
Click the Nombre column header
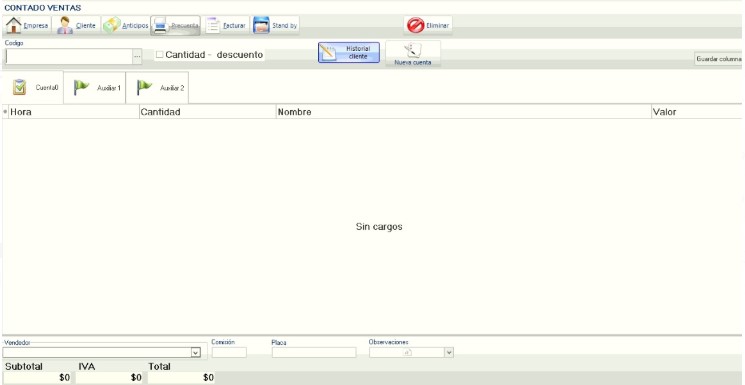tap(464, 112)
